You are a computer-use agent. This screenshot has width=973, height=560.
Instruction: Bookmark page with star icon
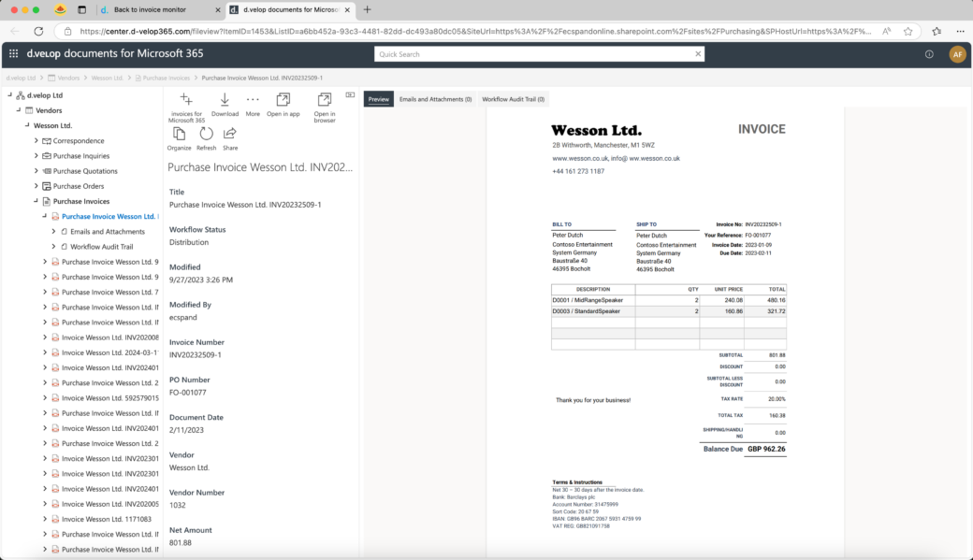click(x=908, y=31)
